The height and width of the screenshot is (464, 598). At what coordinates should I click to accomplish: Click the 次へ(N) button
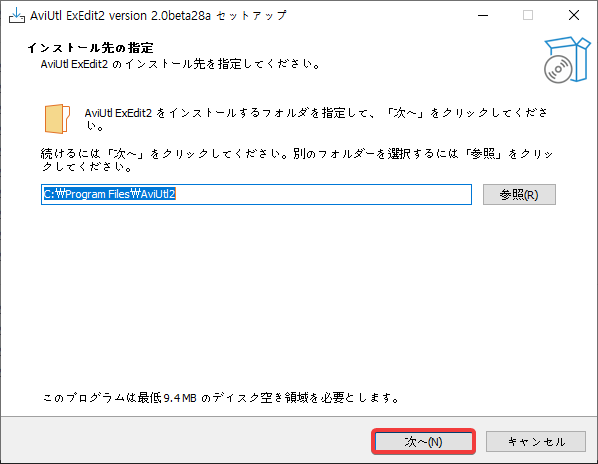(x=423, y=442)
